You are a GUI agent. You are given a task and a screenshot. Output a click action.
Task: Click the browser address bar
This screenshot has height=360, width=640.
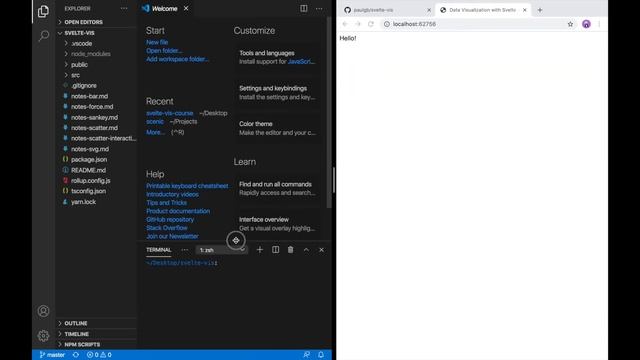[478, 24]
